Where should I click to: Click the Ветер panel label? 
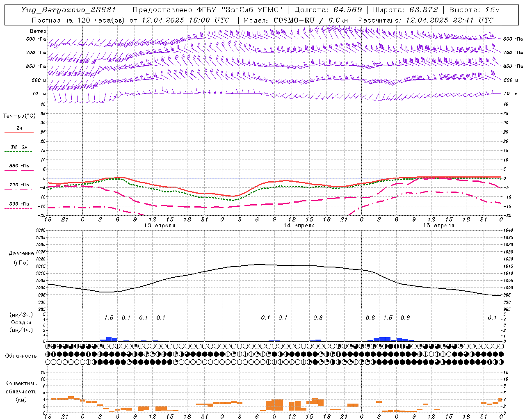[x=38, y=31]
